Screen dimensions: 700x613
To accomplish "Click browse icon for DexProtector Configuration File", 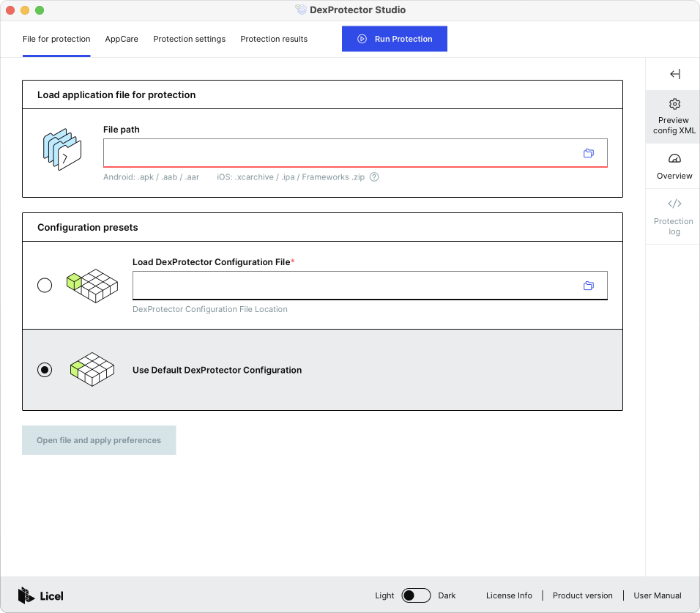I will point(589,286).
